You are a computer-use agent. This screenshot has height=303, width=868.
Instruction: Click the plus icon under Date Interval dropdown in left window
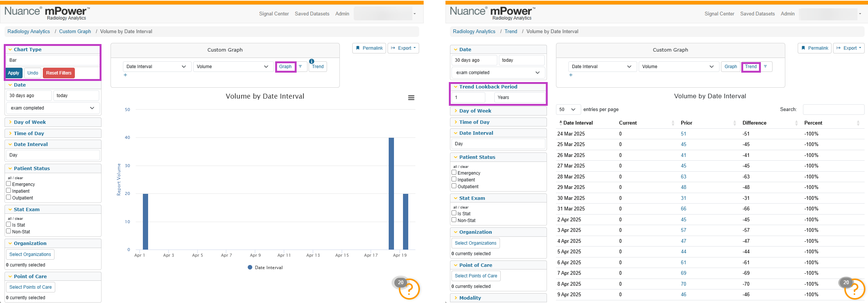pyautogui.click(x=126, y=75)
